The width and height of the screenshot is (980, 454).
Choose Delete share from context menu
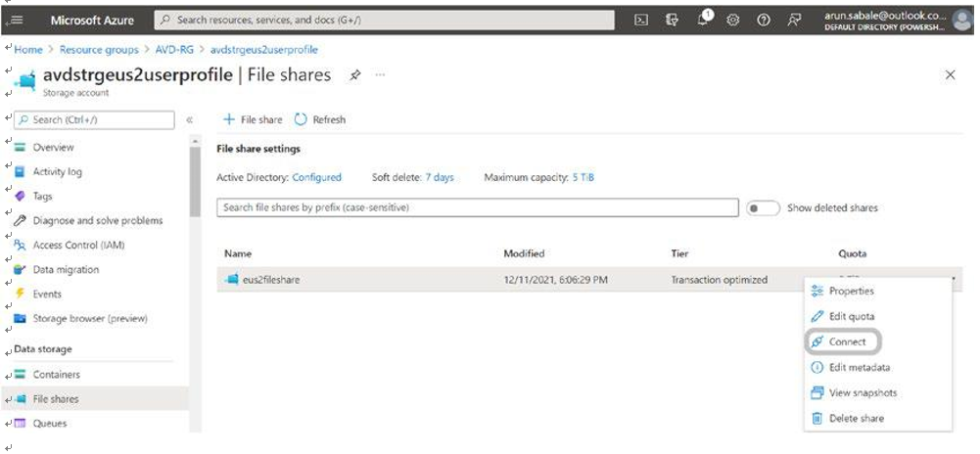(x=857, y=419)
